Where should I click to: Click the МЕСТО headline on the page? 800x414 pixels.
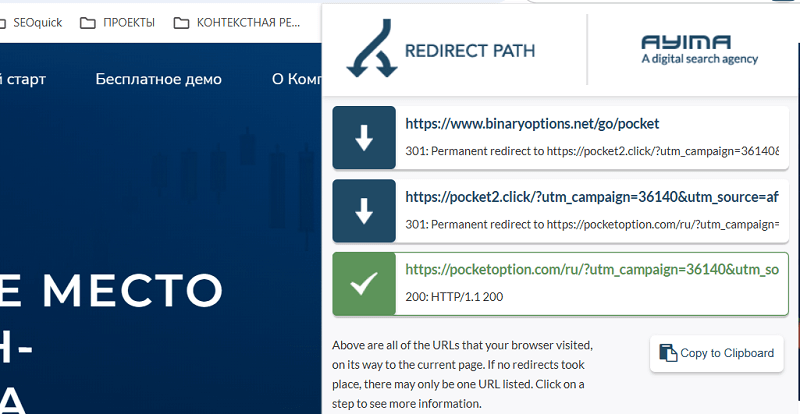point(132,290)
